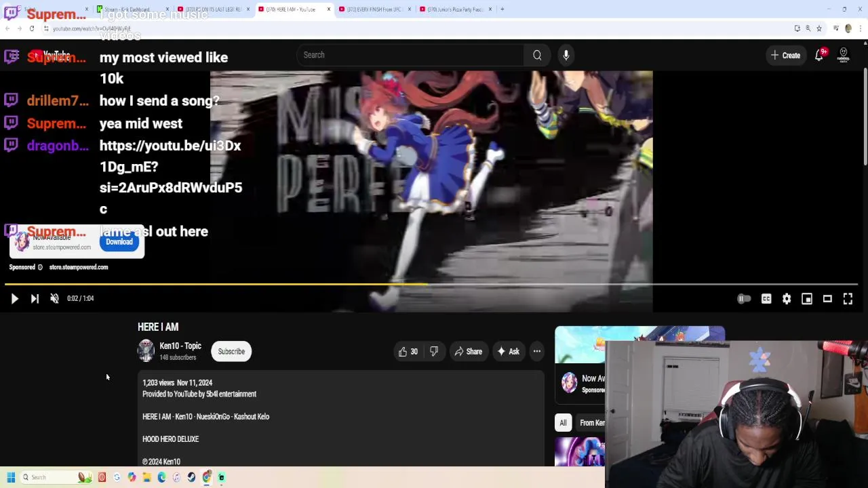Toggle closed captions (CC) in player
Screen dimensions: 868x488
tap(766, 299)
